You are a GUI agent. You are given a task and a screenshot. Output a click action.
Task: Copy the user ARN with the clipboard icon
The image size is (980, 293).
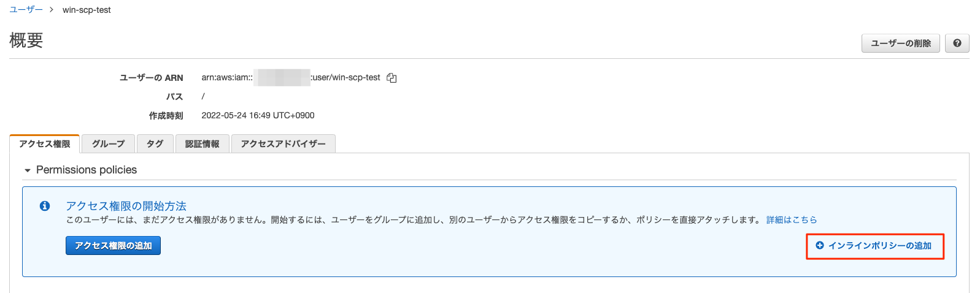click(x=392, y=78)
